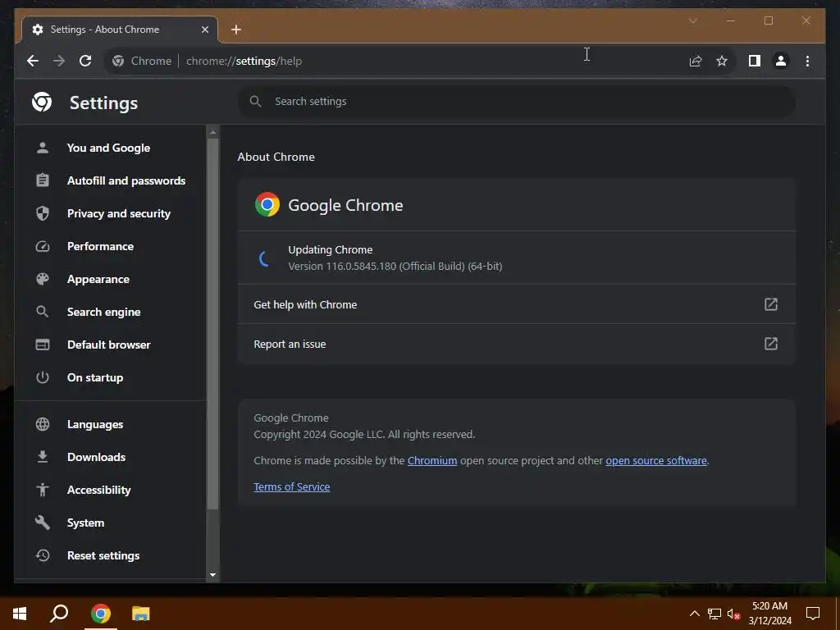840x630 pixels.
Task: Open the profile avatar button
Action: (781, 61)
